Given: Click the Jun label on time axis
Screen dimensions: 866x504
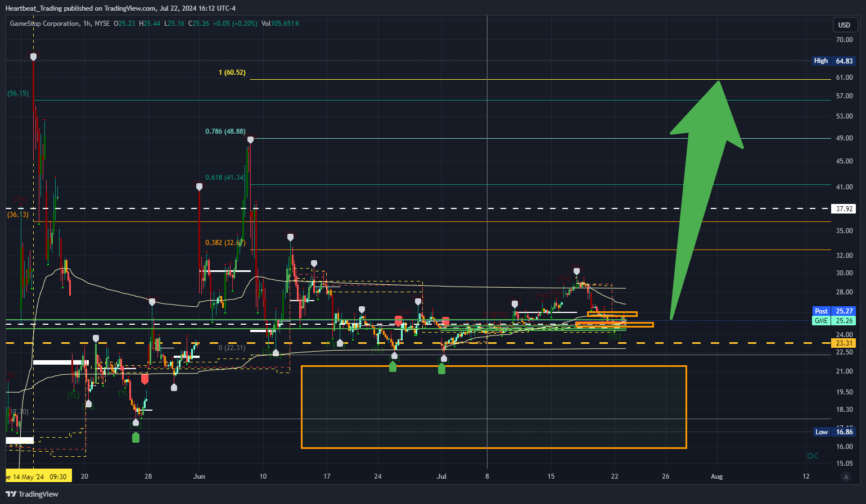Looking at the screenshot, I should click(x=199, y=476).
